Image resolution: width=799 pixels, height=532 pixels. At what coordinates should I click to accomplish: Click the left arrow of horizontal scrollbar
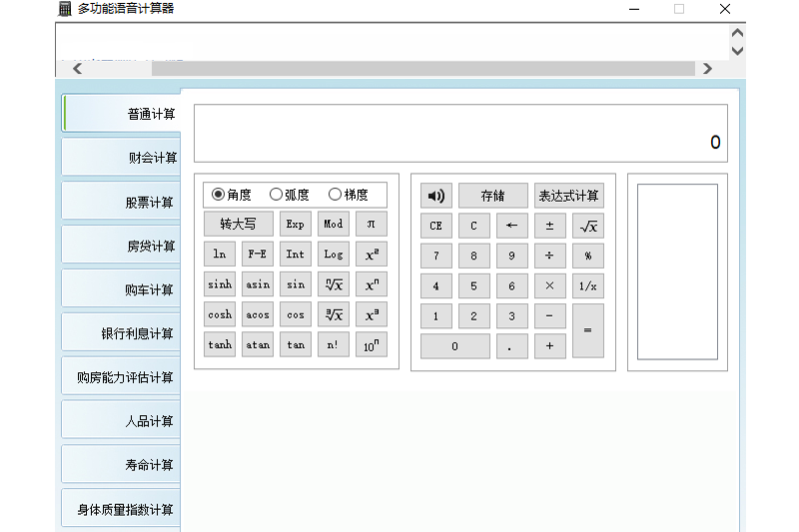78,69
